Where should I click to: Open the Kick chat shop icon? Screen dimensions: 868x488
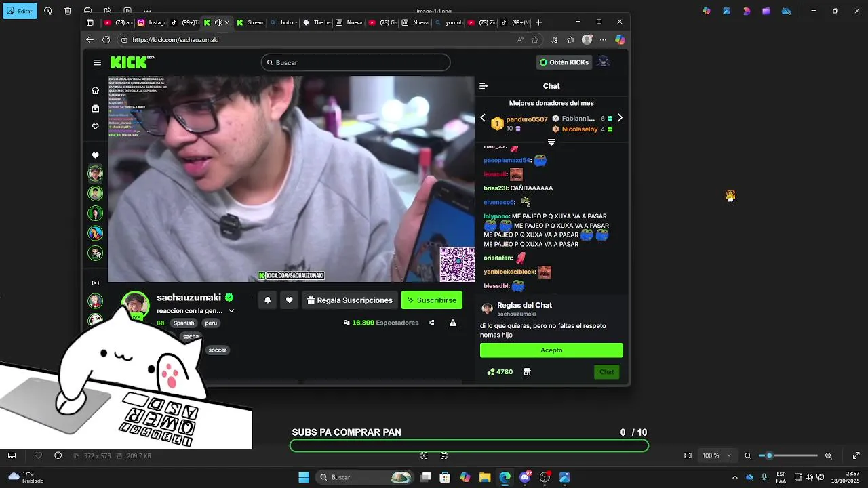(527, 372)
